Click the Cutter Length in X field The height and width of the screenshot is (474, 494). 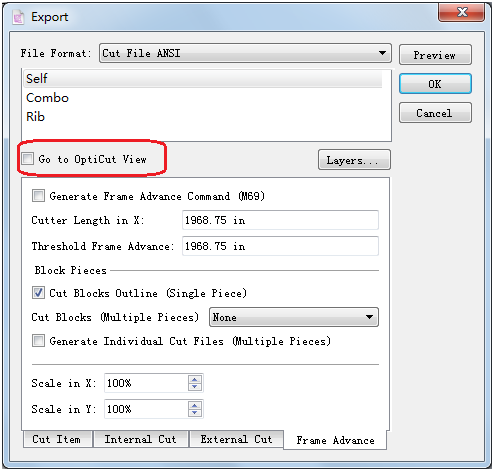click(280, 220)
